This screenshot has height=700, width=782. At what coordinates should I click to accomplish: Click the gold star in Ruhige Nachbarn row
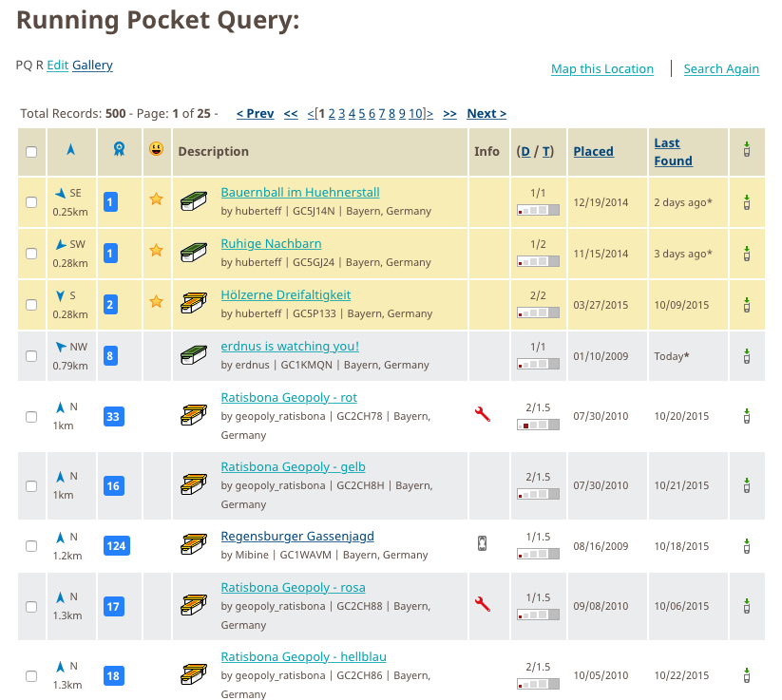[156, 251]
